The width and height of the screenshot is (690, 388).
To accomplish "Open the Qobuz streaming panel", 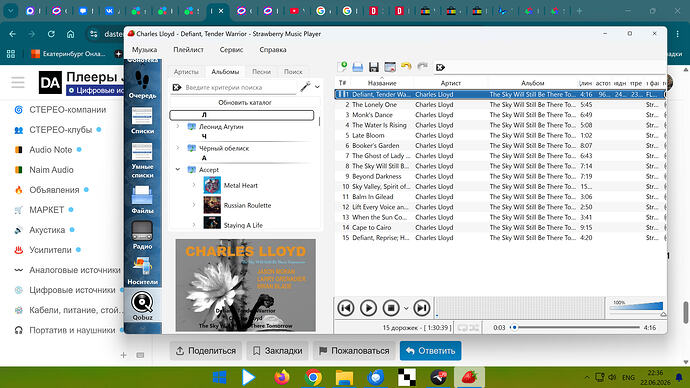I will 142,306.
